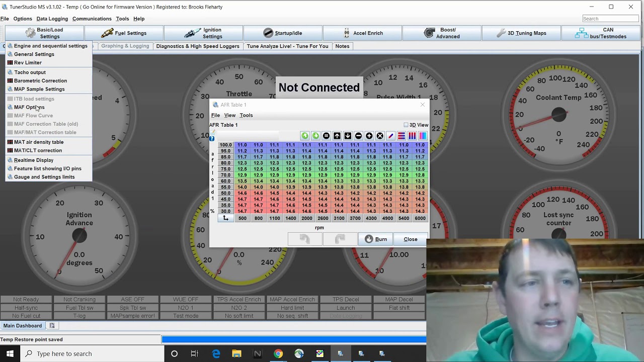Open the Tools menu in AFR Table window
Image resolution: width=644 pixels, height=362 pixels.
(246, 115)
